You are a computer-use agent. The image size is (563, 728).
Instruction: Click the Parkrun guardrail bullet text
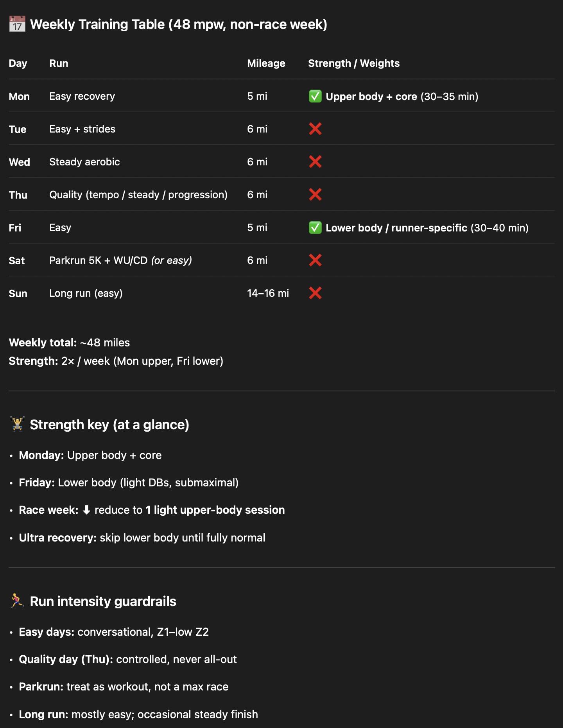(x=124, y=687)
